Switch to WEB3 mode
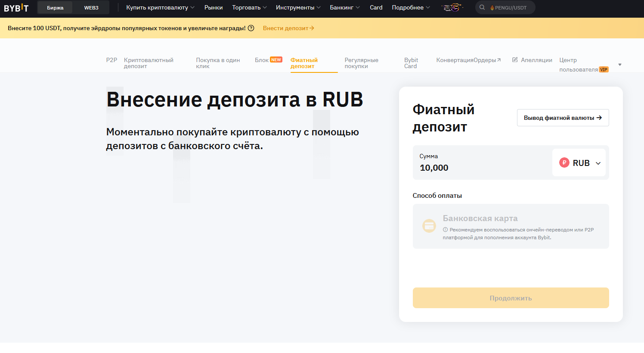 [91, 8]
